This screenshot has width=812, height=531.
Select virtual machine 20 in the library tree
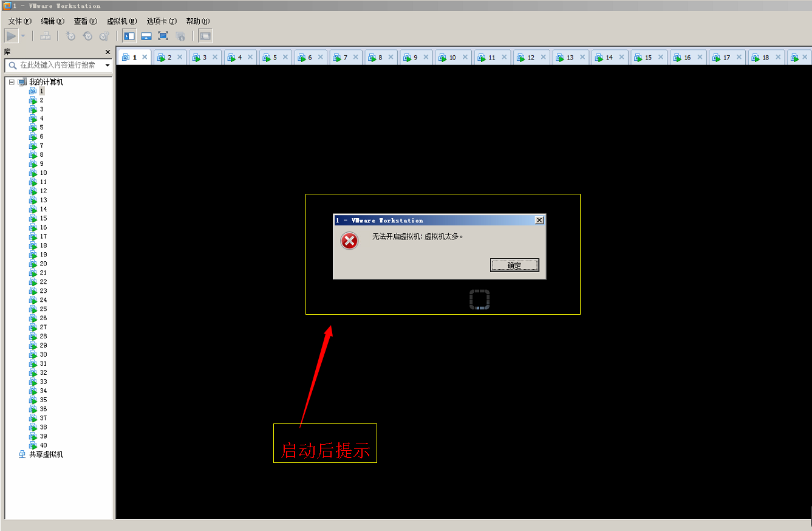point(43,264)
